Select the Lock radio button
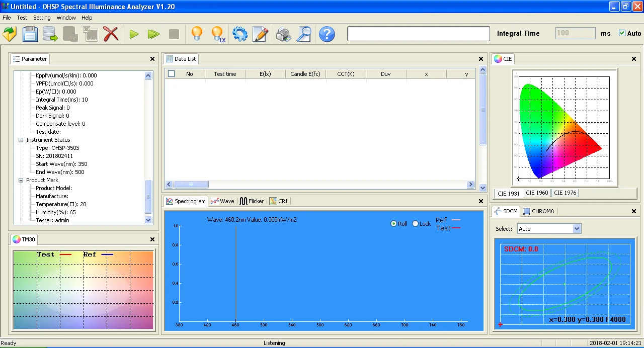Viewport: 644px width, 348px height. (415, 224)
